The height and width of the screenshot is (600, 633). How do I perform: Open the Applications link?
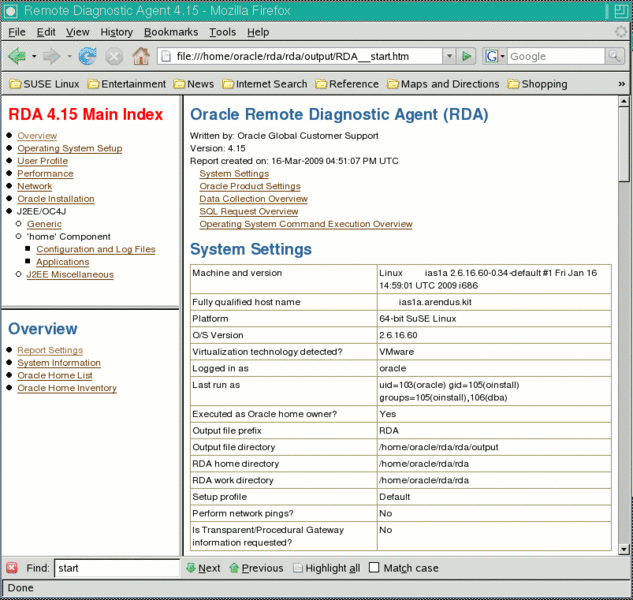pyautogui.click(x=63, y=262)
